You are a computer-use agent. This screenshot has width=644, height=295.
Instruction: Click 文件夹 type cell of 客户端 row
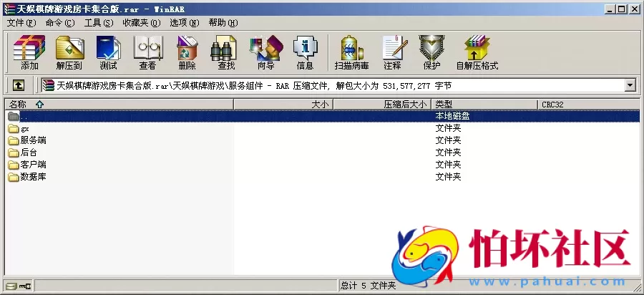(x=448, y=165)
